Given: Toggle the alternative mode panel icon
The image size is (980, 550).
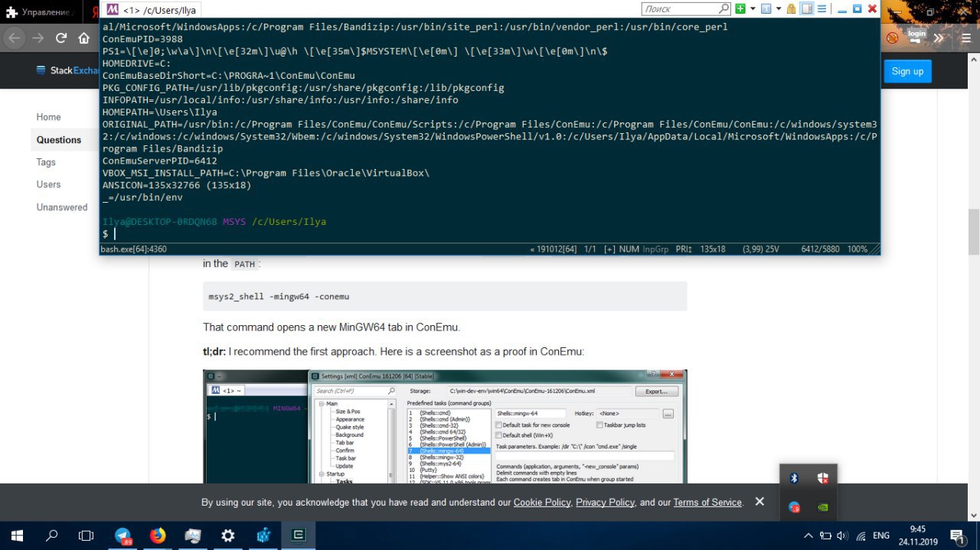Looking at the screenshot, I should [x=806, y=9].
